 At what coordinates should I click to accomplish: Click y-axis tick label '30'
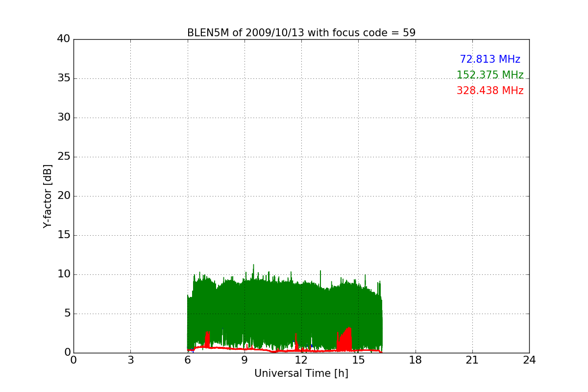64,118
